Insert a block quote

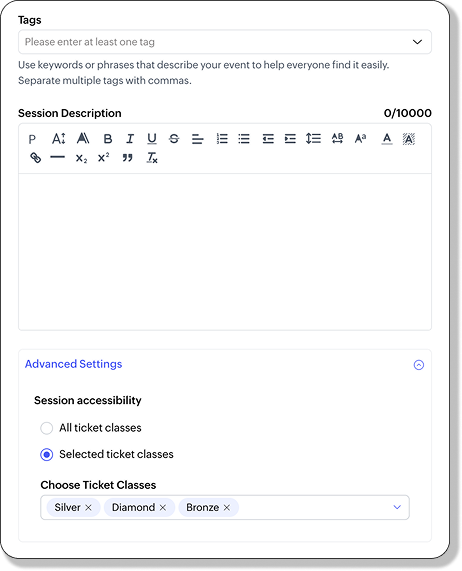pyautogui.click(x=127, y=158)
